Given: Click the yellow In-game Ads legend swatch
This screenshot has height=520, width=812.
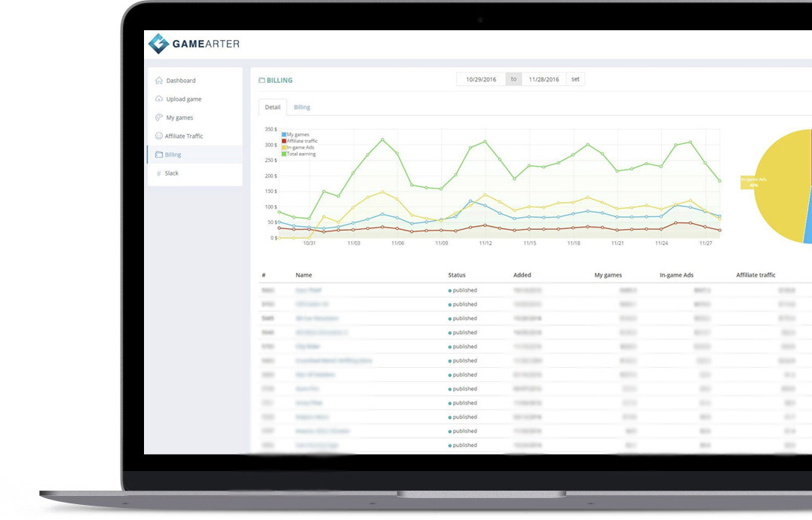Looking at the screenshot, I should tap(283, 148).
